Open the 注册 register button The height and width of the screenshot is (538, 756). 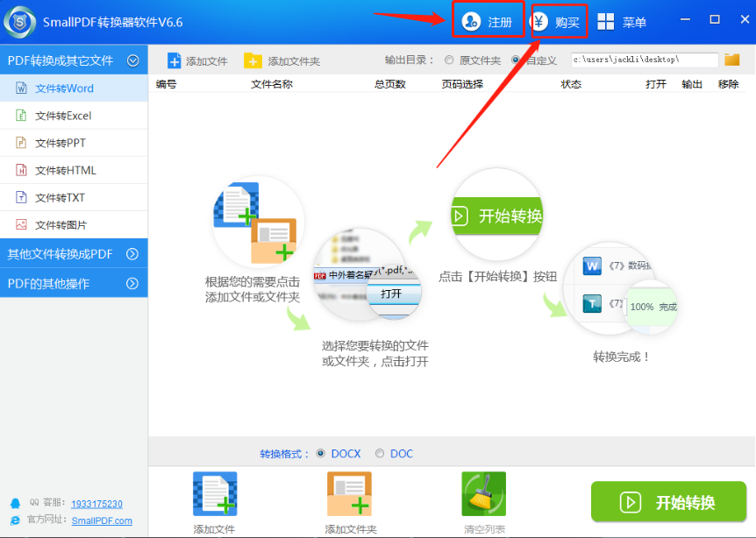[x=488, y=22]
